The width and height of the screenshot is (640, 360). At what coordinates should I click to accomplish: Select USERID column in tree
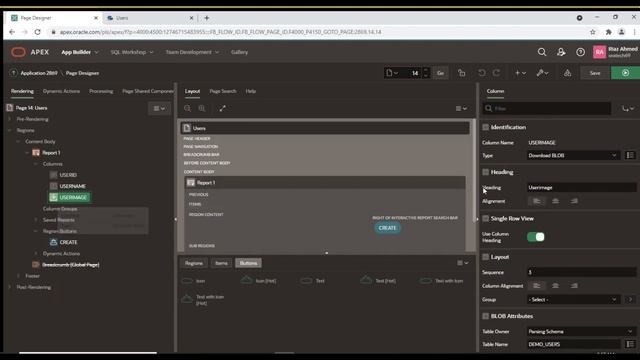(x=68, y=175)
